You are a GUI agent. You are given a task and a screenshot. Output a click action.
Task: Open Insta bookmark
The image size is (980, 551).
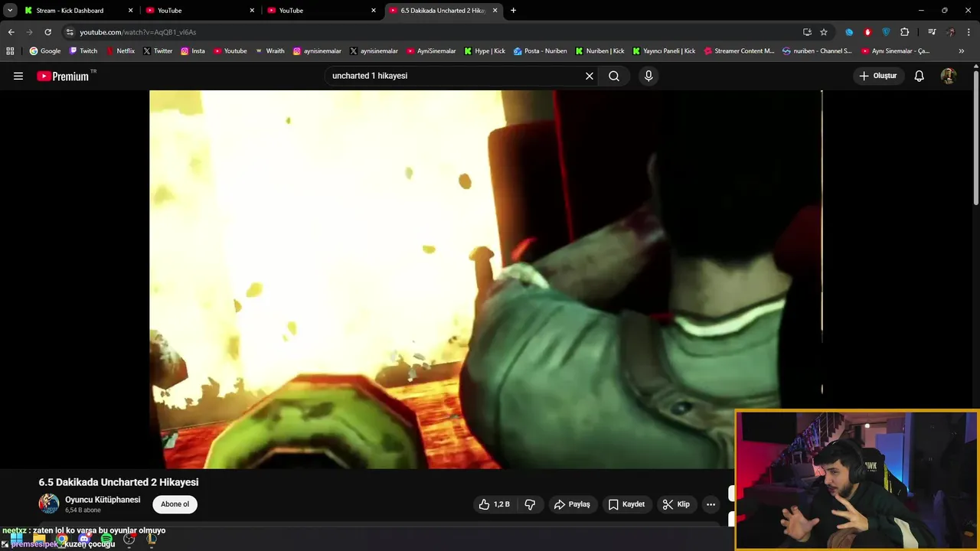tap(193, 51)
